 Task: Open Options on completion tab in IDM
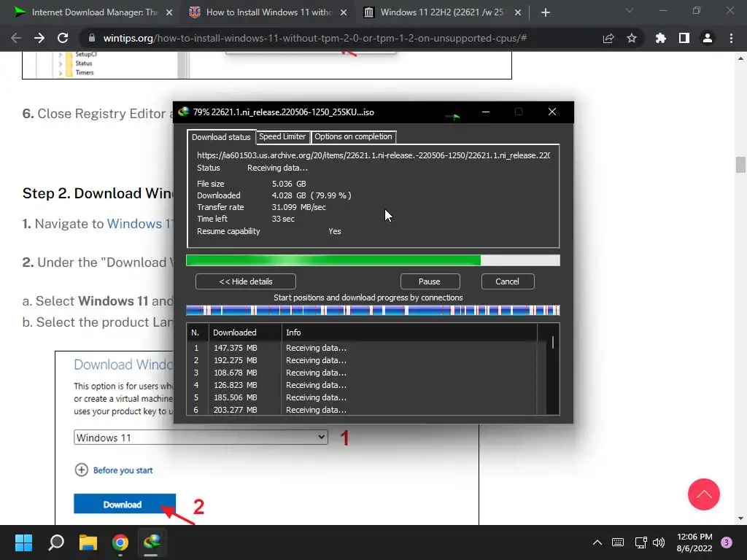353,136
